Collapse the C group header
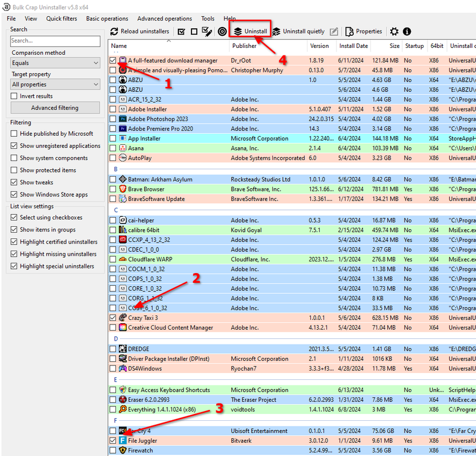Screen dimensions: 476x456 115,210
